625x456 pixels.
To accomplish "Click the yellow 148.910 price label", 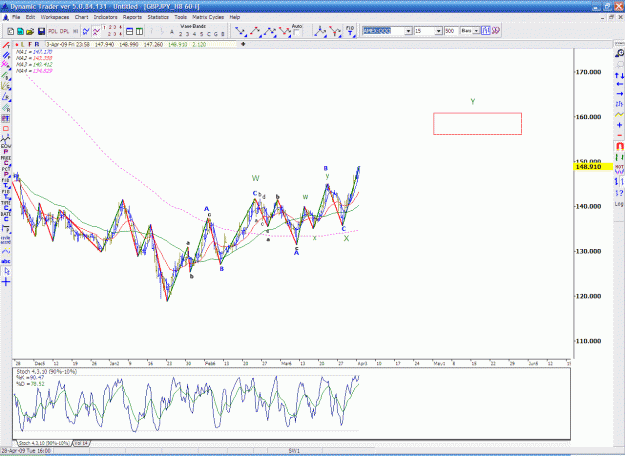I will [x=593, y=167].
